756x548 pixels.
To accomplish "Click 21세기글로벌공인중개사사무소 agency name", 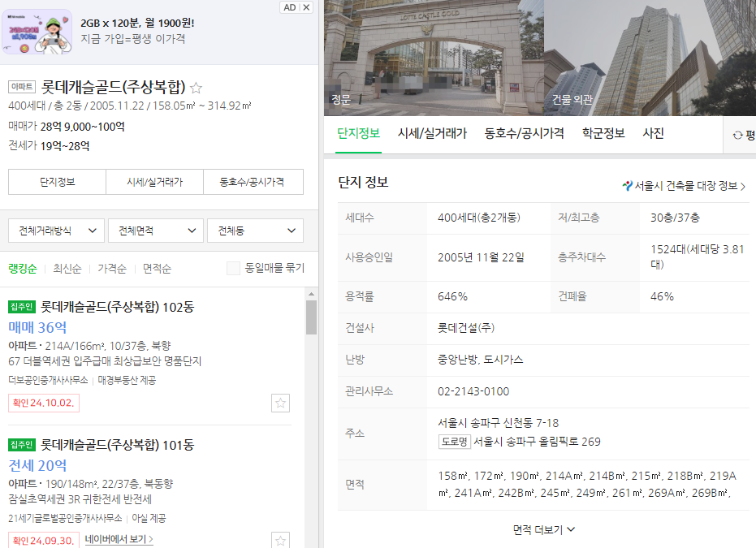I will 65,518.
